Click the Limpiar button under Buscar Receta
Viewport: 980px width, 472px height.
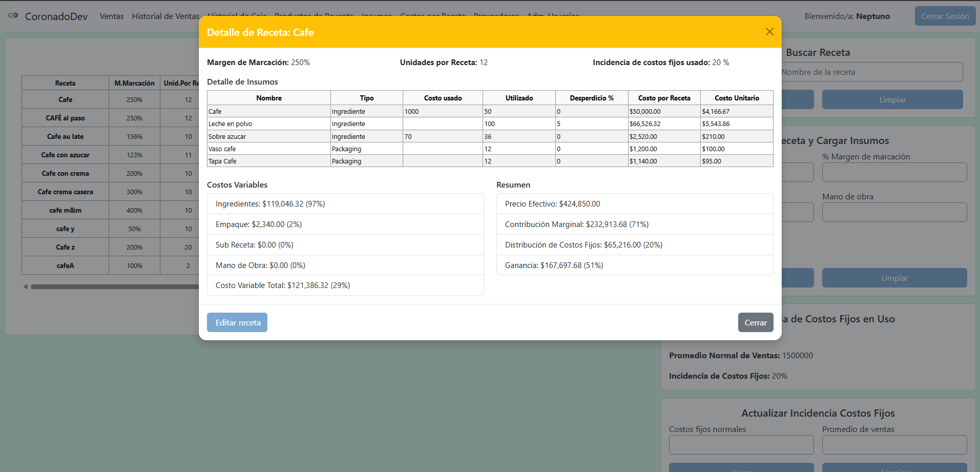point(892,99)
